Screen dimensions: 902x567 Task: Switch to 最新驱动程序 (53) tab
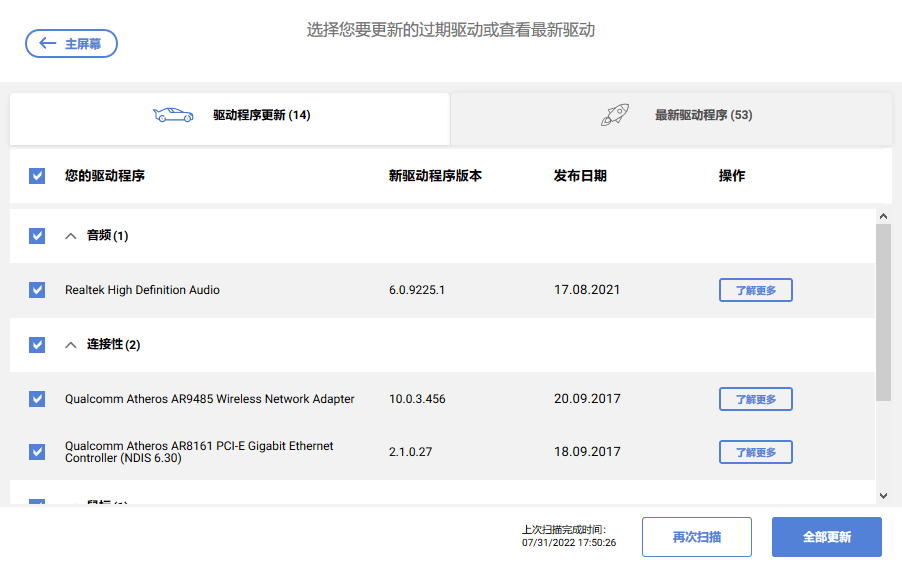(671, 118)
